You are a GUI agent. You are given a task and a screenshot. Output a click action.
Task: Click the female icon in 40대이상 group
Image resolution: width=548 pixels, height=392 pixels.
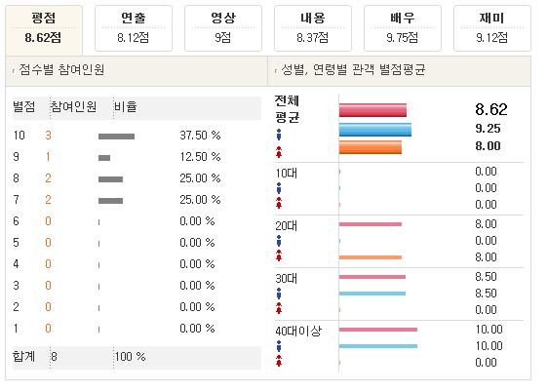pos(279,361)
